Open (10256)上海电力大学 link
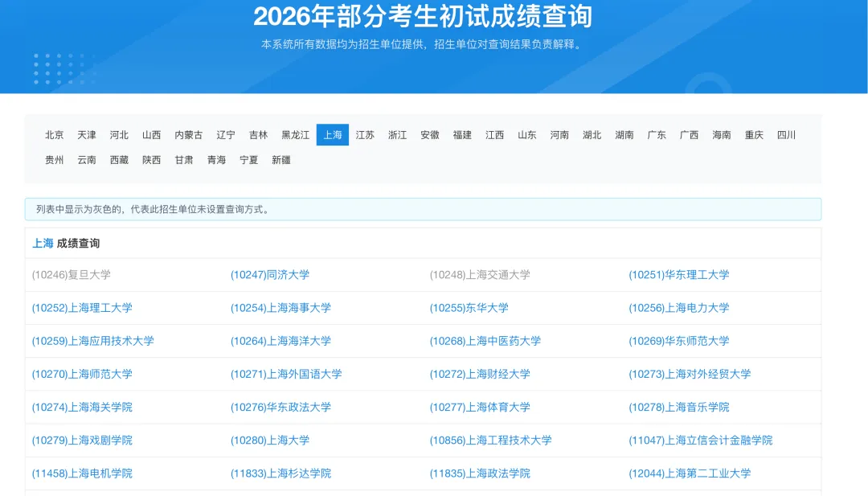 click(678, 308)
